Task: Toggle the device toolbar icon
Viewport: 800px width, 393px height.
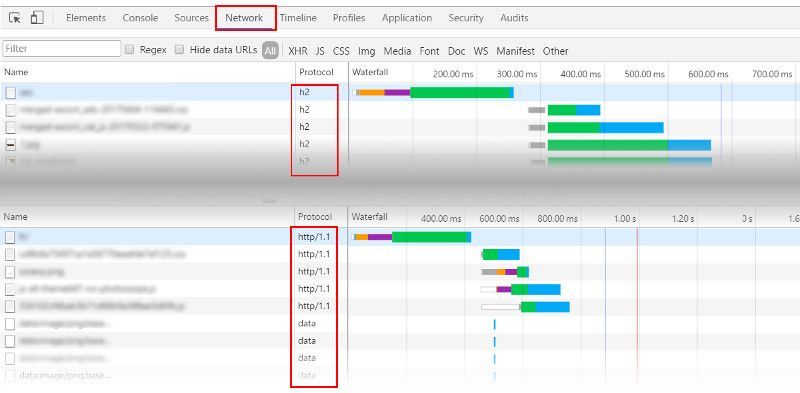Action: (37, 18)
